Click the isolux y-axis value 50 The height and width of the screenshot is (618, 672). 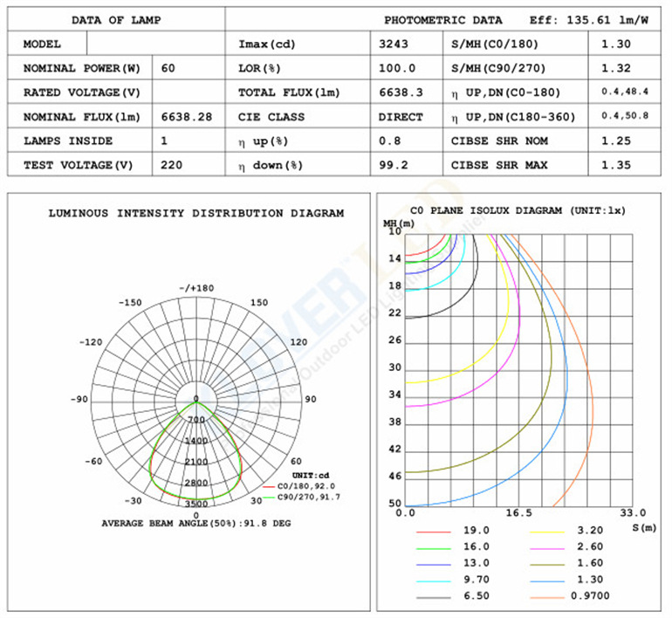coord(394,503)
